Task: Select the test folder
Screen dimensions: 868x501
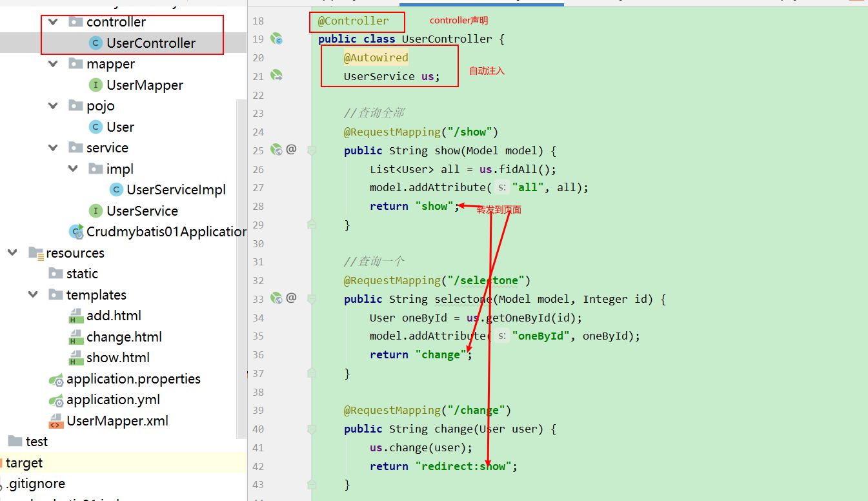Action: tap(37, 442)
